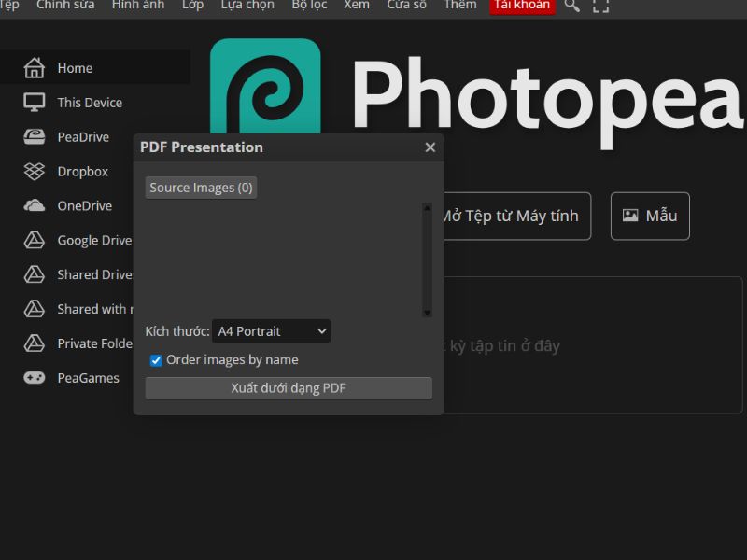Click the Photopea spiral logo

(x=265, y=86)
